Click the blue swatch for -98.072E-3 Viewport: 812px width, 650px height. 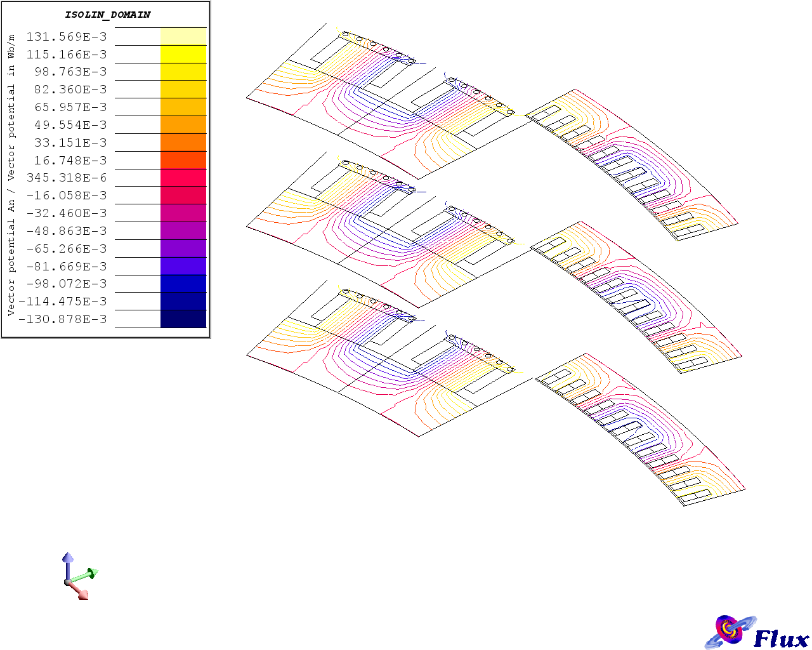click(x=183, y=283)
